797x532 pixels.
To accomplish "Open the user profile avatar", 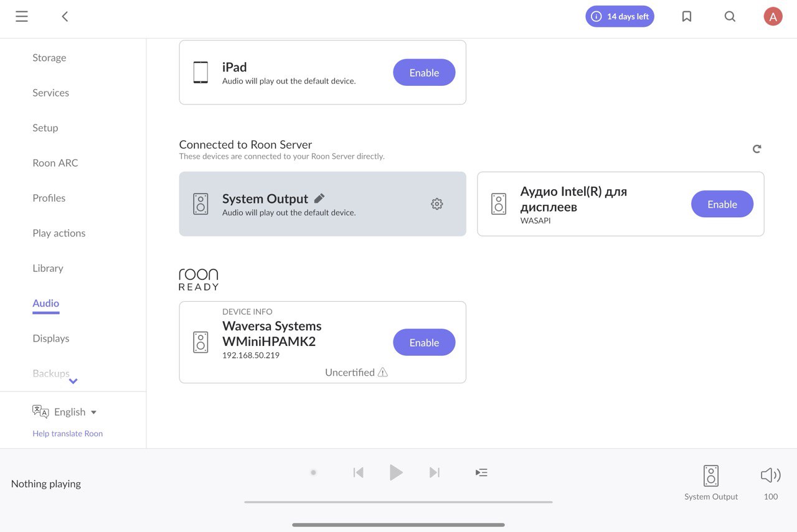I will (773, 17).
